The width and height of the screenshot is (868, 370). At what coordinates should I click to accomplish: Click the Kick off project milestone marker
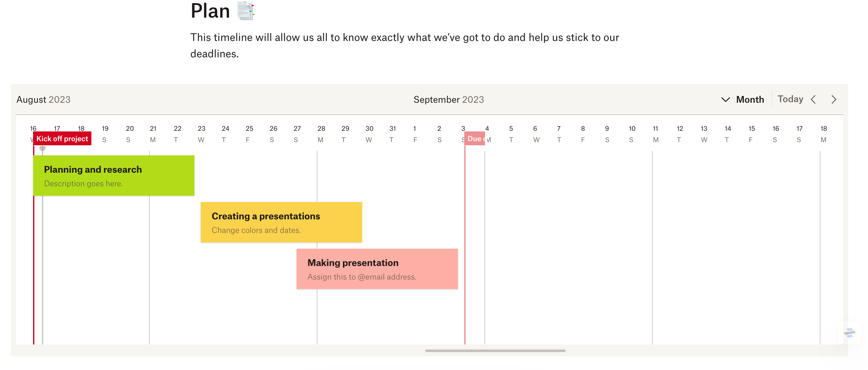pos(63,139)
